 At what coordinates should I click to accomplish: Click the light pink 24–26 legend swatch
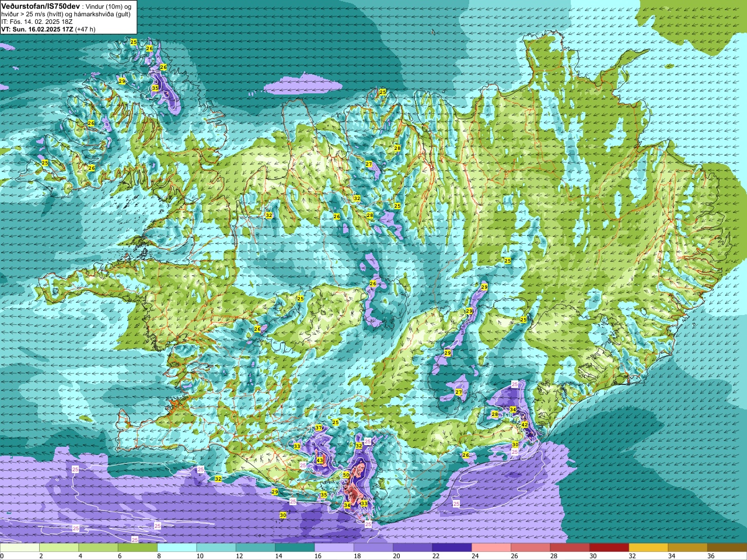[x=491, y=548]
